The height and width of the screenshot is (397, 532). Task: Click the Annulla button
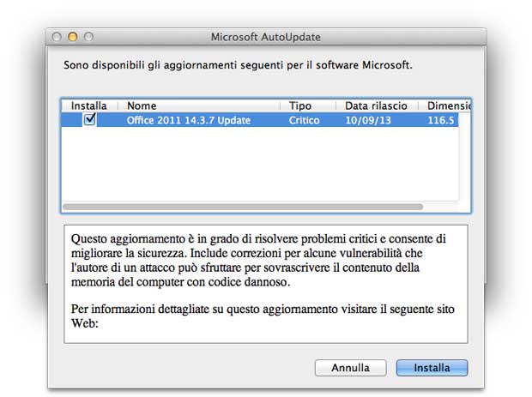pyautogui.click(x=350, y=368)
